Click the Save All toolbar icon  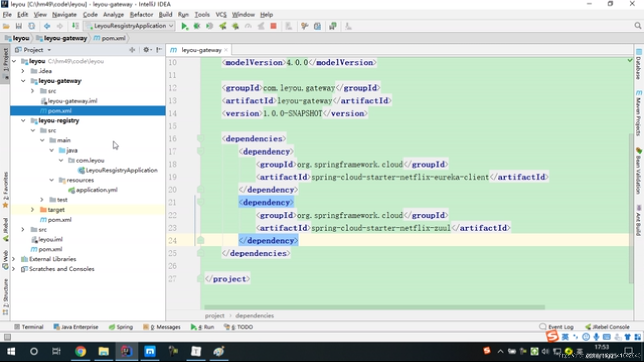(x=19, y=26)
